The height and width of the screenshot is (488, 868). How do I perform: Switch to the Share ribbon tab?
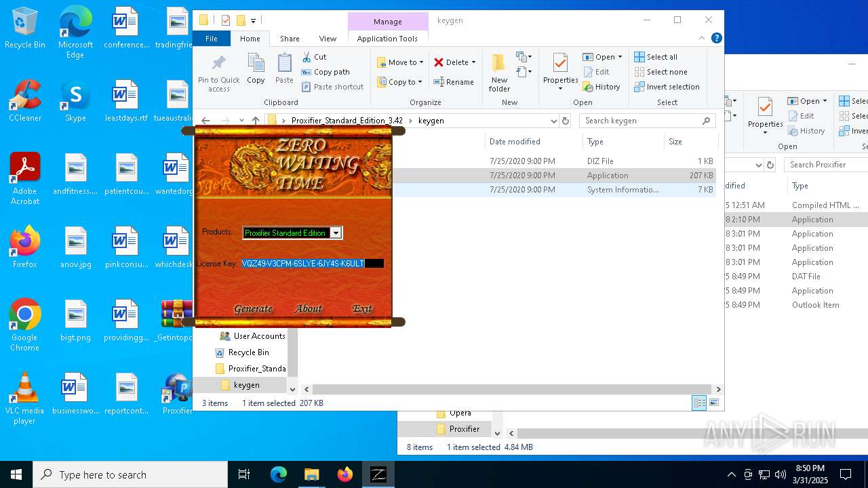(290, 39)
